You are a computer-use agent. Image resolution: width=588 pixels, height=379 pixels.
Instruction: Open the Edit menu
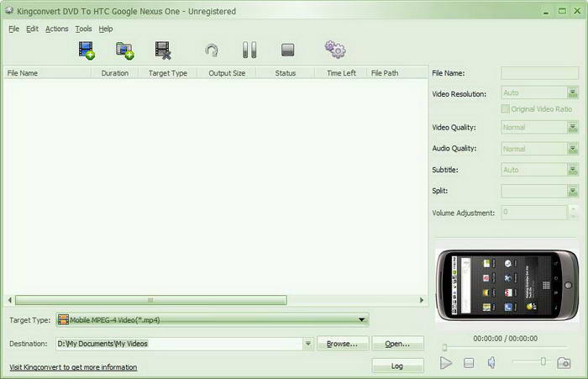pyautogui.click(x=32, y=29)
